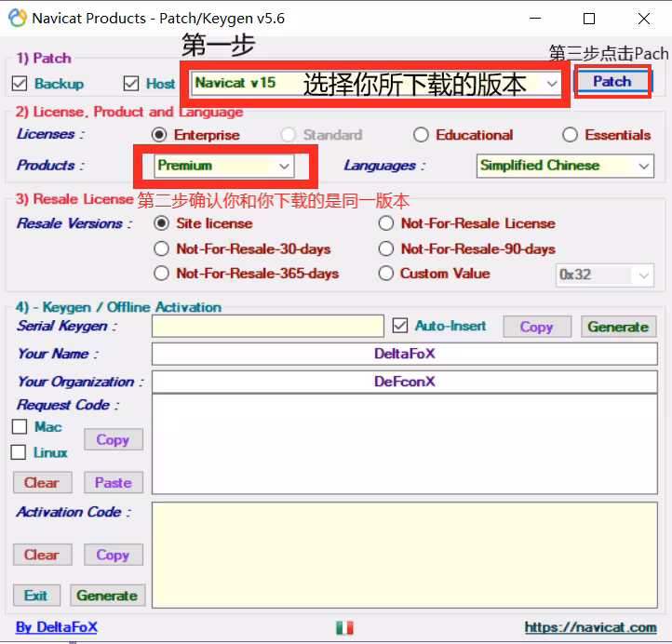The height and width of the screenshot is (644, 672).
Task: Open the By DeltaFoX link
Action: coord(57,627)
